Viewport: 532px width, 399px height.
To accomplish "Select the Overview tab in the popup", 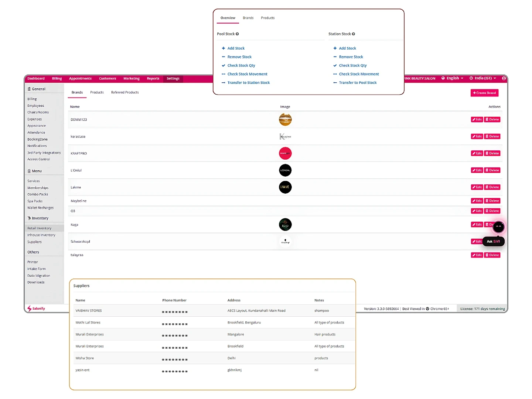I will (228, 18).
